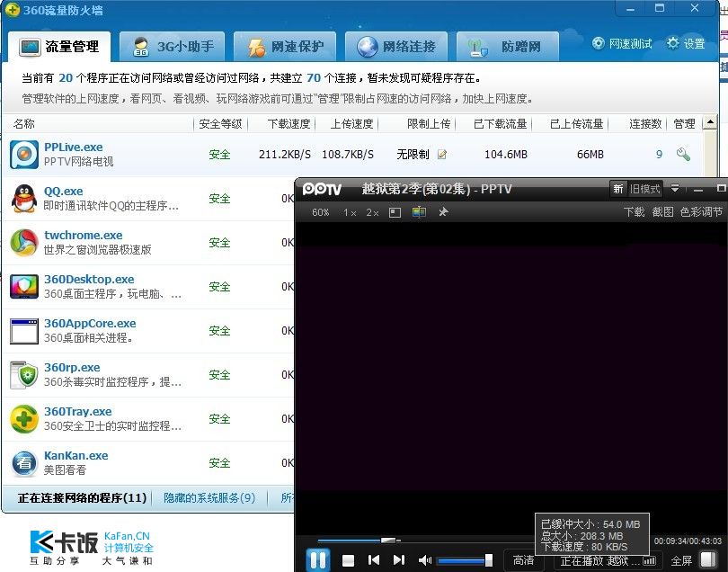Open the manage wrench for PPLive.exe
Viewport: 728px width, 572px height.
point(683,155)
